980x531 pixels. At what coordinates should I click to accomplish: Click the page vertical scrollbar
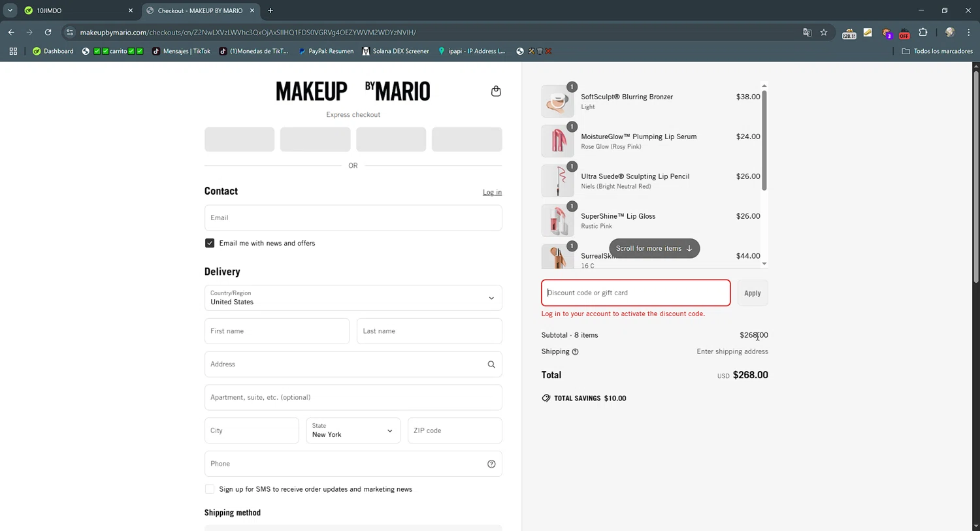[x=976, y=176]
